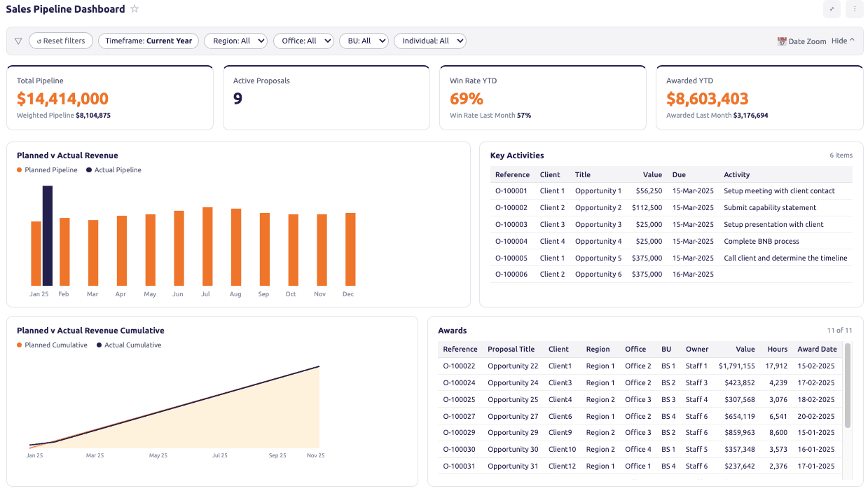The width and height of the screenshot is (868, 491).
Task: Click Reset filters button
Action: pyautogui.click(x=61, y=41)
